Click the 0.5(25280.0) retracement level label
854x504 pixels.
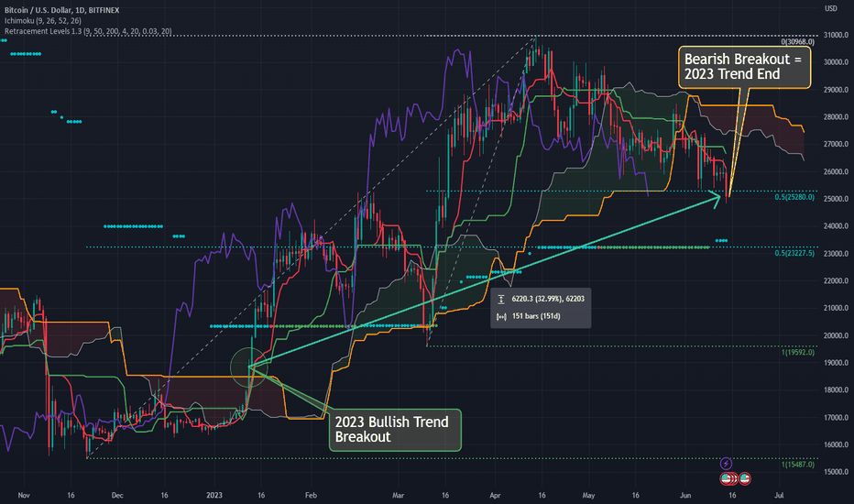click(x=794, y=197)
